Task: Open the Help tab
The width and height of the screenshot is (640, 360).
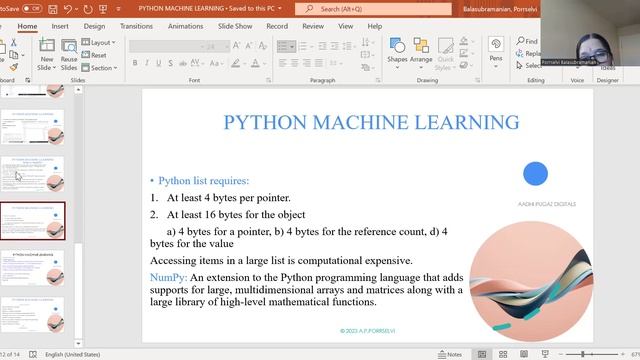Action: pyautogui.click(x=375, y=26)
